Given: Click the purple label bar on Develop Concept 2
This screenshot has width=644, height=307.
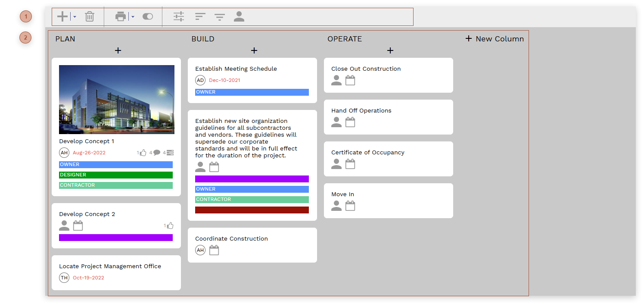Looking at the screenshot, I should pos(116,237).
